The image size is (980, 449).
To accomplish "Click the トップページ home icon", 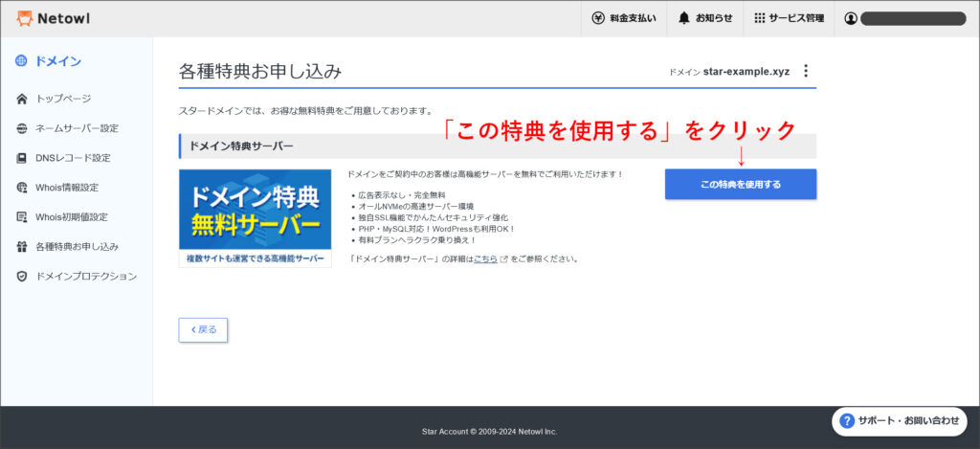I will click(x=22, y=99).
